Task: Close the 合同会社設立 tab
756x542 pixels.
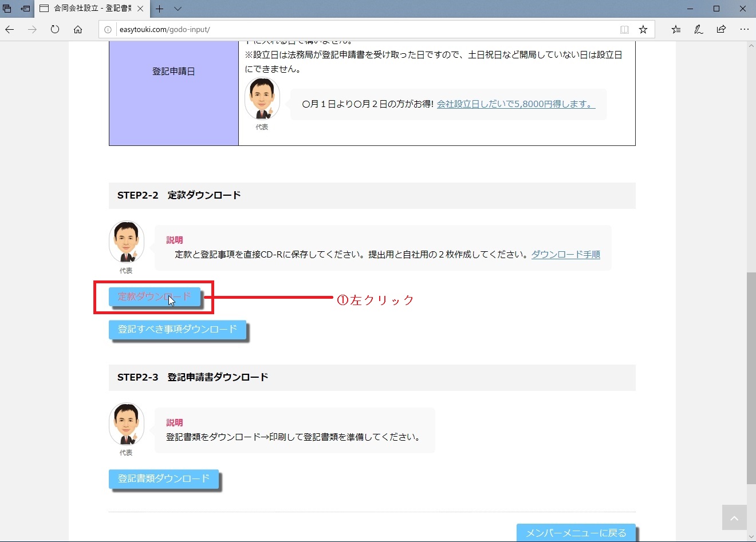Action: point(140,9)
